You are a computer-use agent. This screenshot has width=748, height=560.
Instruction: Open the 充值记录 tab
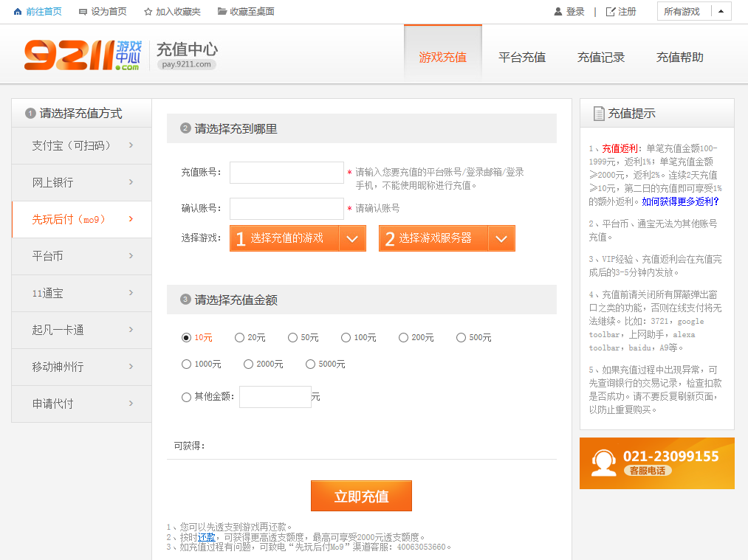(600, 58)
